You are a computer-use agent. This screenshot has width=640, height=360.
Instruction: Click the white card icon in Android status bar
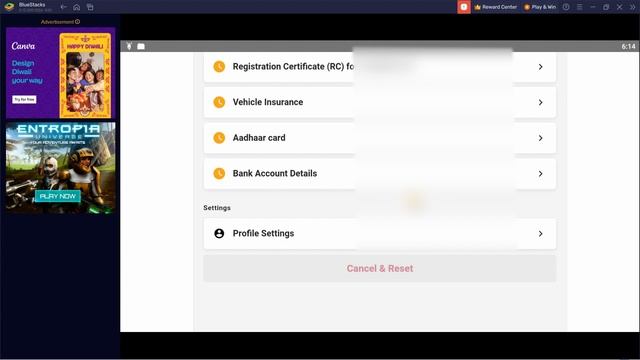coord(141,47)
